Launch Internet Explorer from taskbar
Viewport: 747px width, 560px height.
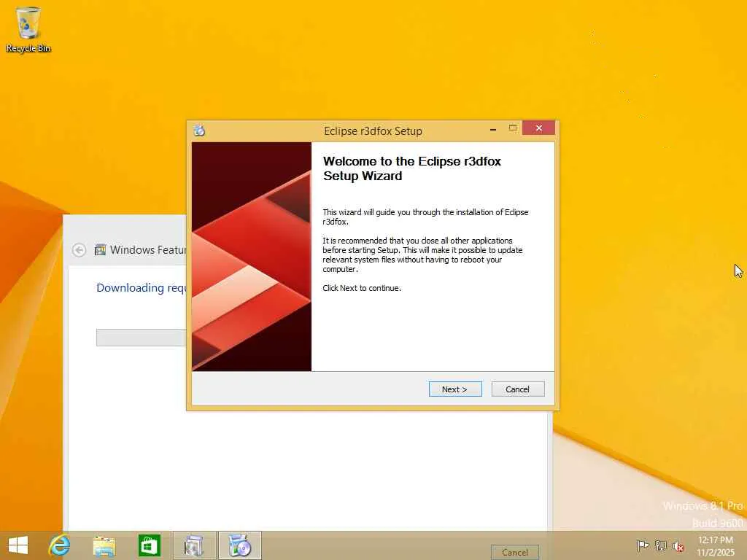pos(60,545)
